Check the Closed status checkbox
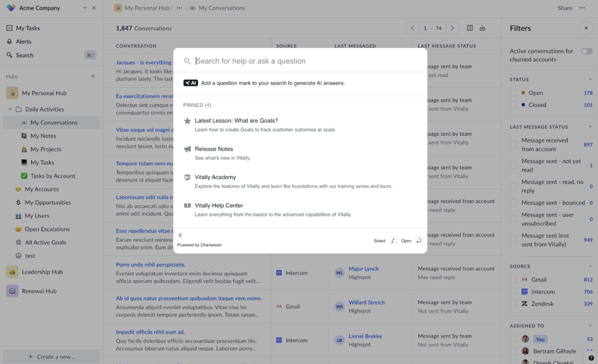Image resolution: width=598 pixels, height=364 pixels. click(x=513, y=105)
